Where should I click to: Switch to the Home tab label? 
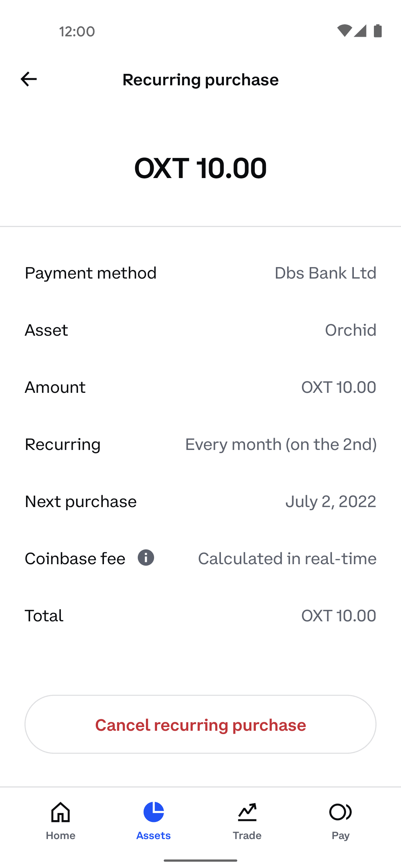tap(61, 835)
